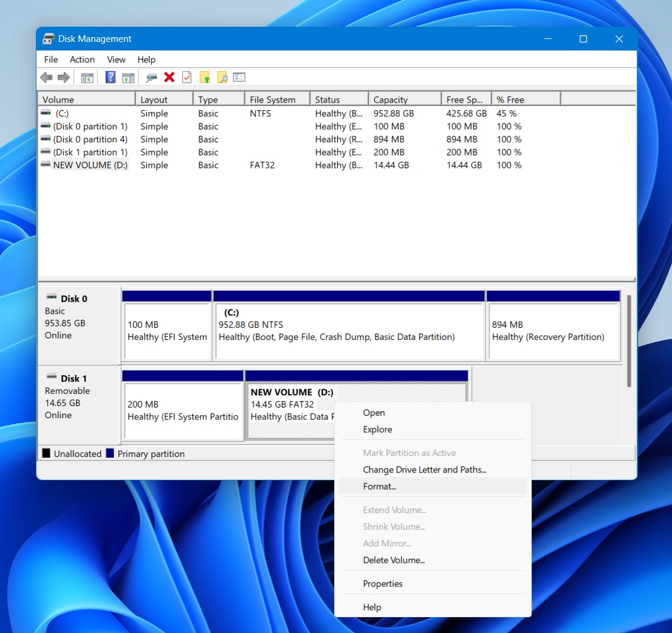This screenshot has width=672, height=633.
Task: Click the 45 % free cell
Action: coord(507,113)
